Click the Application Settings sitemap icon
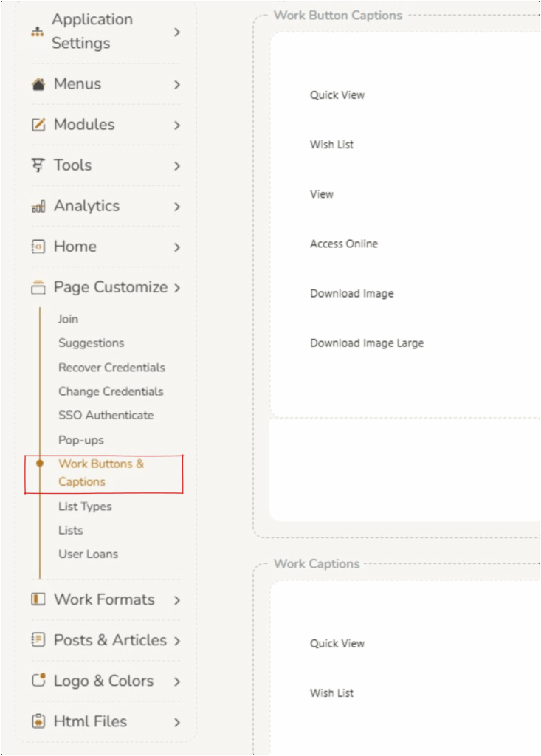 38,32
